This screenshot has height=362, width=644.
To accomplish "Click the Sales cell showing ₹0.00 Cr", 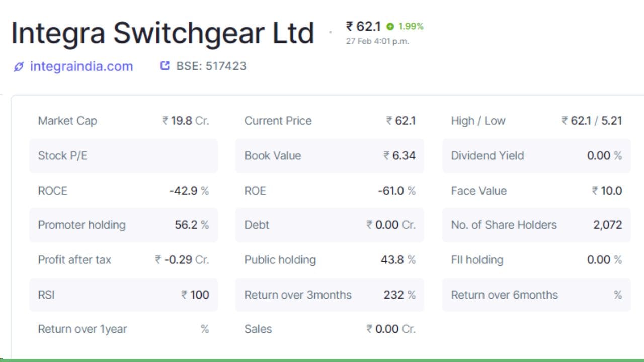I will 330,329.
